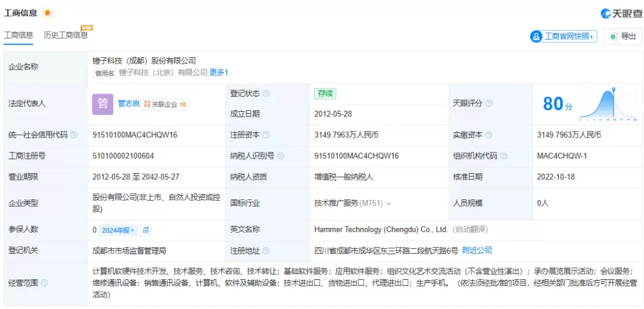Switch to 历史工商信息 tab

point(66,35)
